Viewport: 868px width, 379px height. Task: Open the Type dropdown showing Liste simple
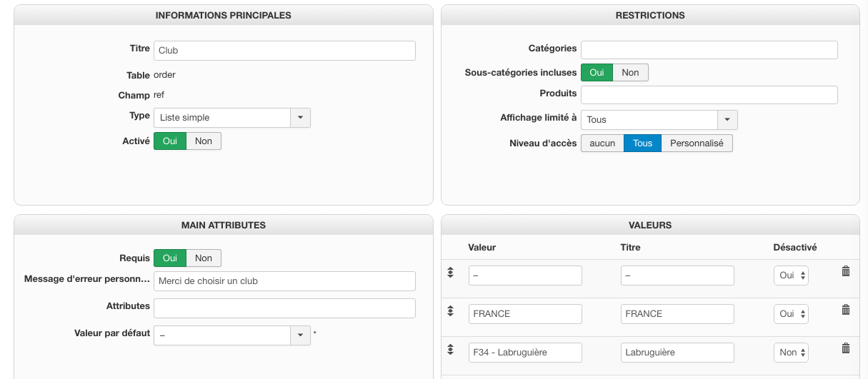[x=300, y=118]
